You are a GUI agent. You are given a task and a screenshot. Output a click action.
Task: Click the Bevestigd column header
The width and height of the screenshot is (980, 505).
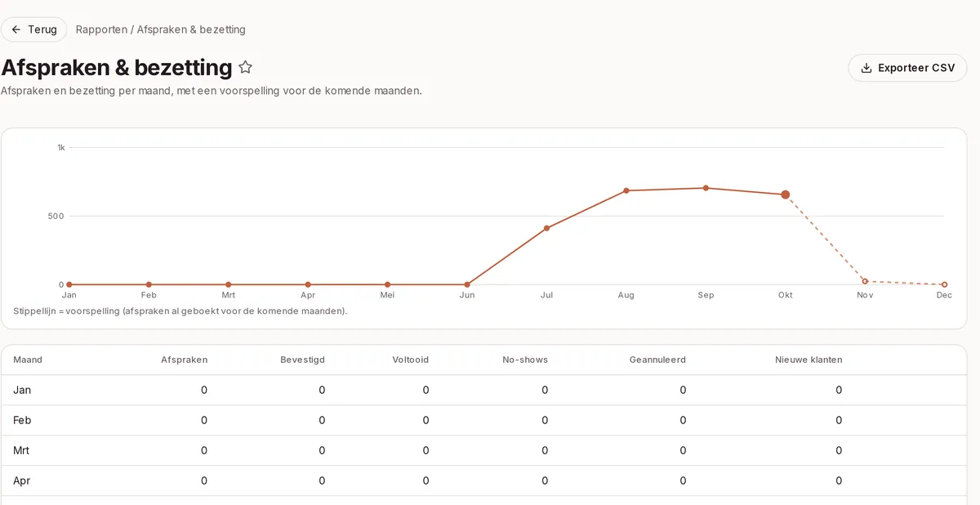click(x=302, y=360)
